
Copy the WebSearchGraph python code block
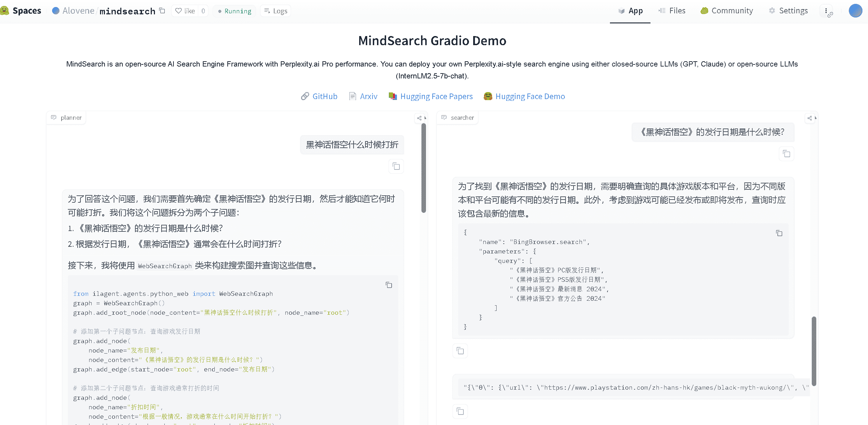pyautogui.click(x=389, y=285)
